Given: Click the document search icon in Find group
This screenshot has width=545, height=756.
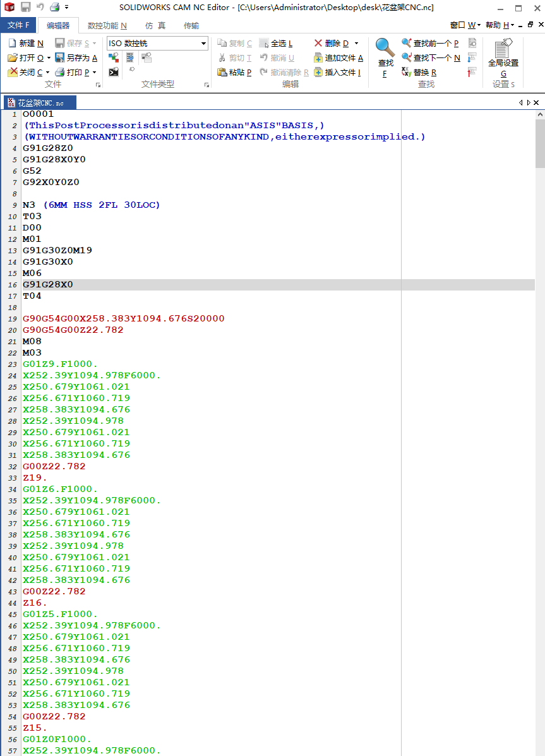Looking at the screenshot, I should [x=472, y=44].
